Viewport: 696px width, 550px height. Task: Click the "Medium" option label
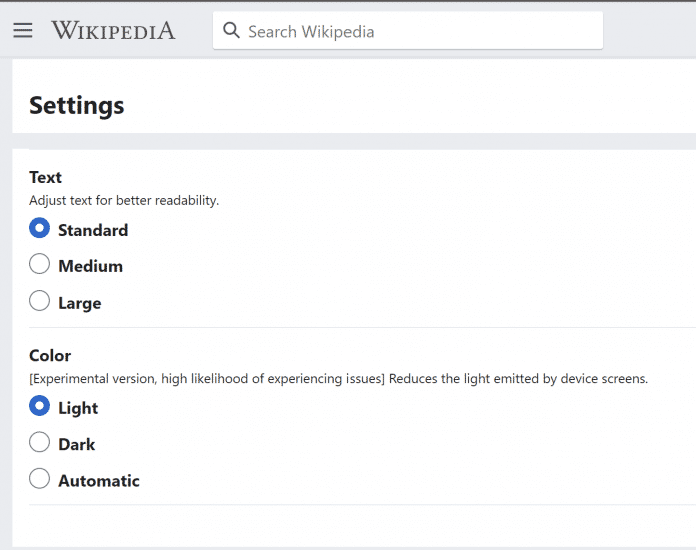(90, 266)
